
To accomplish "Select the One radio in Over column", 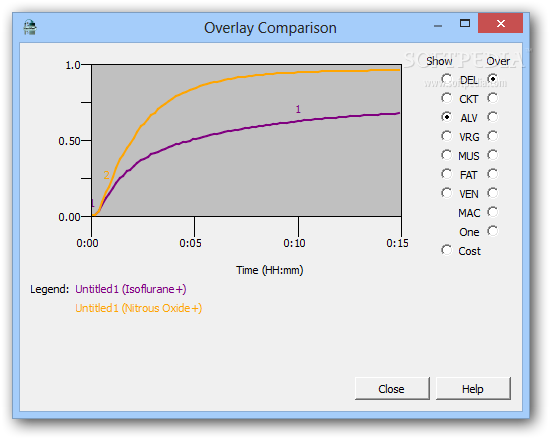I will [493, 231].
